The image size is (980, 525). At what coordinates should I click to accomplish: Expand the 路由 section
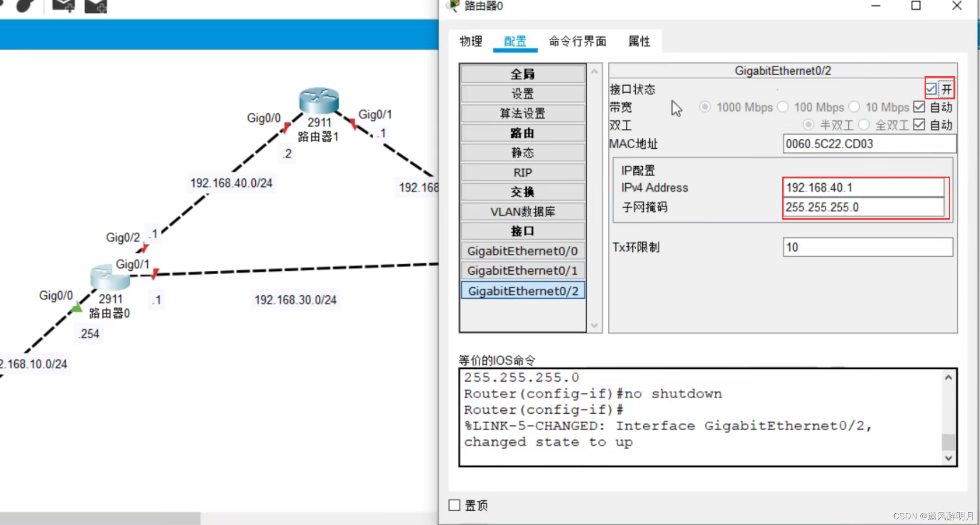[522, 133]
